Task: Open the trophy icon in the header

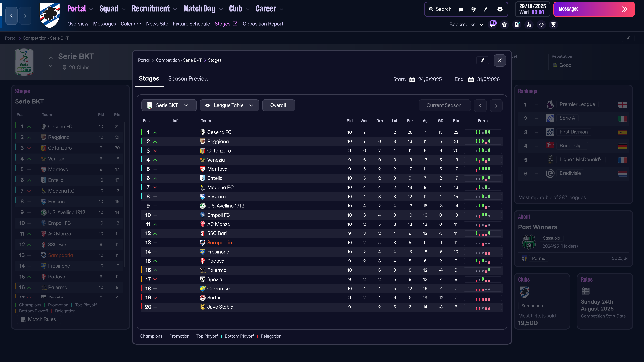Action: [553, 24]
